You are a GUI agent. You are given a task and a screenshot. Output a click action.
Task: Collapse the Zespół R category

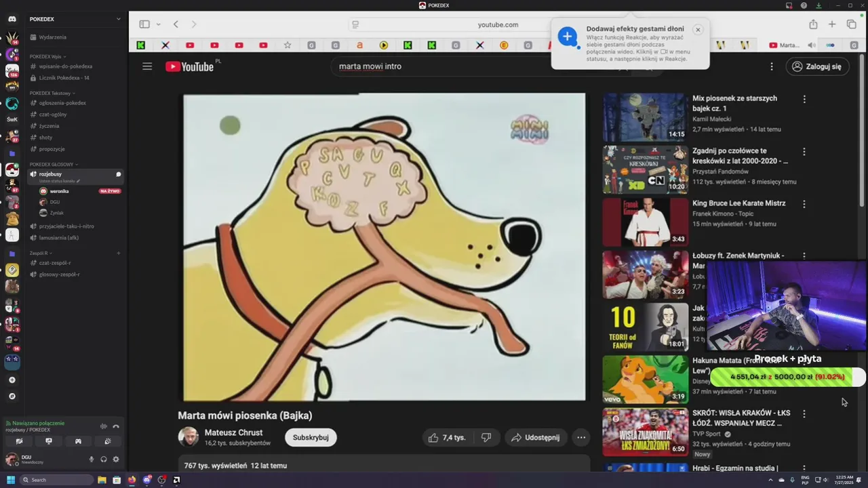click(41, 253)
